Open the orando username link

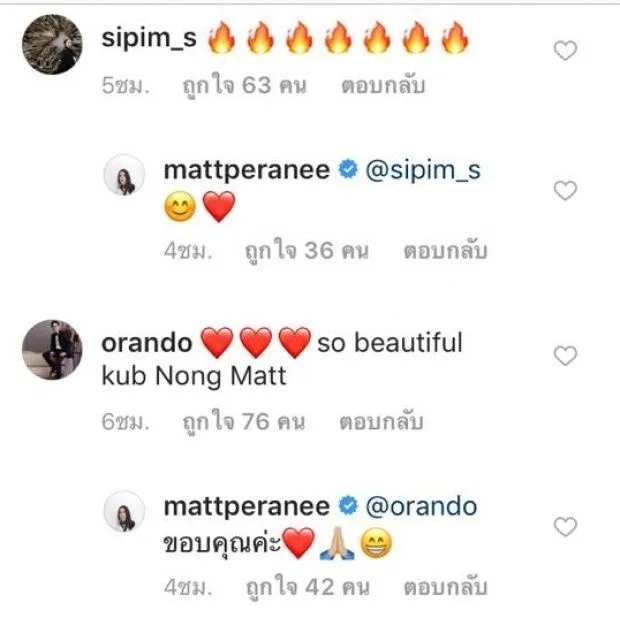pyautogui.click(x=147, y=343)
